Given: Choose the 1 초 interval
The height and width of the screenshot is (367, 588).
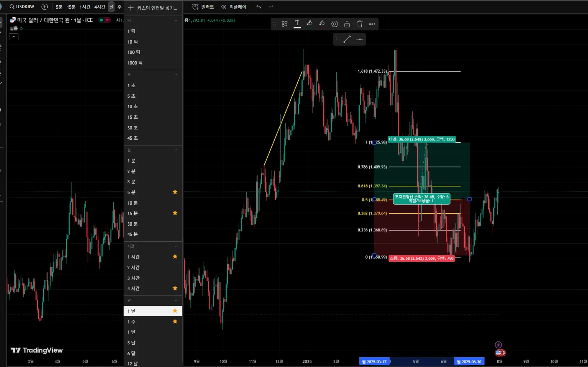Looking at the screenshot, I should tap(153, 85).
